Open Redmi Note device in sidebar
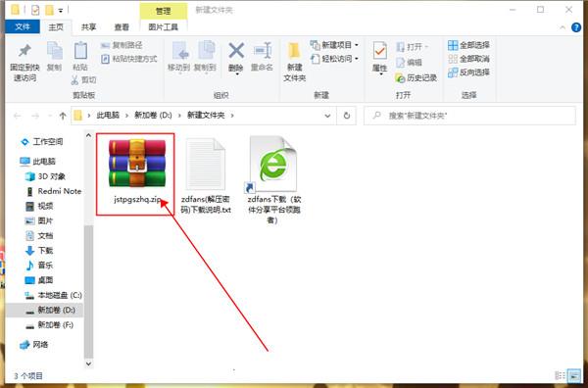Viewport: 588px width, 388px height. 53,191
